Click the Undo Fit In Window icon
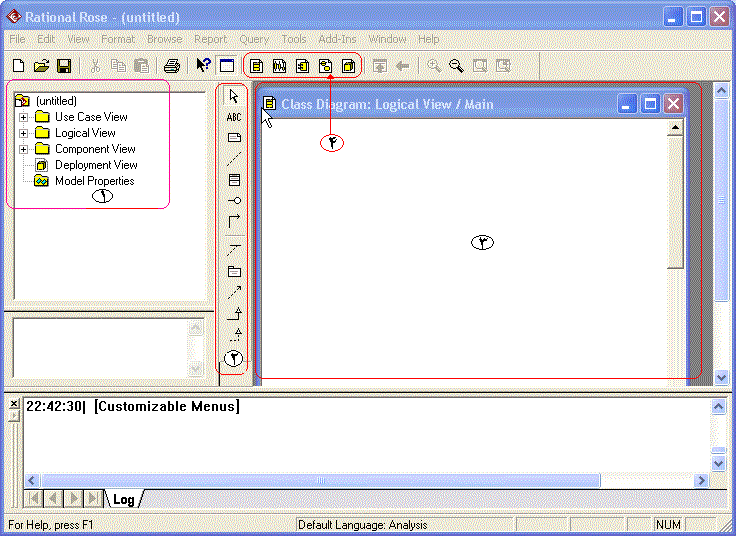 (x=503, y=66)
